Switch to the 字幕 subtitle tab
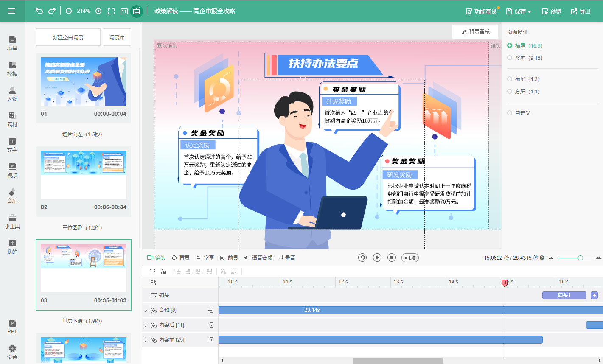 (205, 258)
